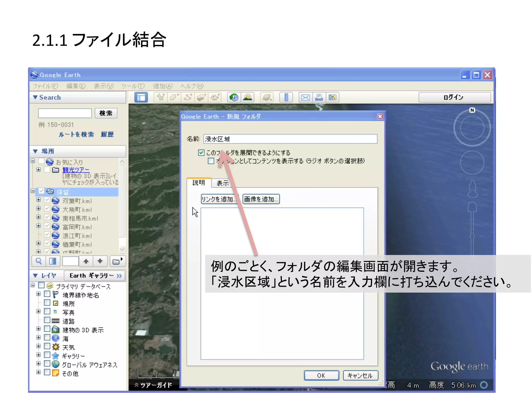Toggle the 双葉町.kml checkbox
This screenshot has width=532, height=399.
click(x=47, y=200)
